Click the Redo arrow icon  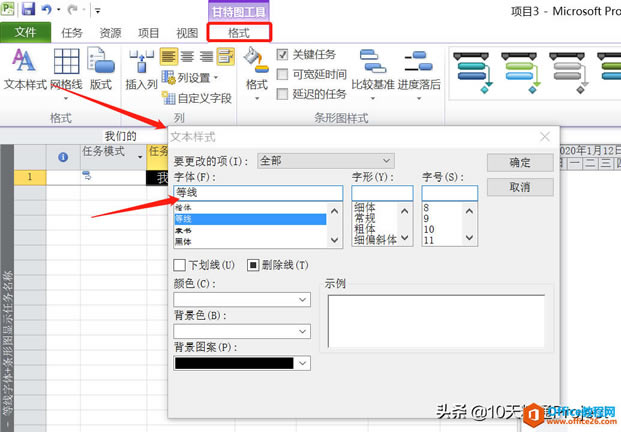[72, 9]
